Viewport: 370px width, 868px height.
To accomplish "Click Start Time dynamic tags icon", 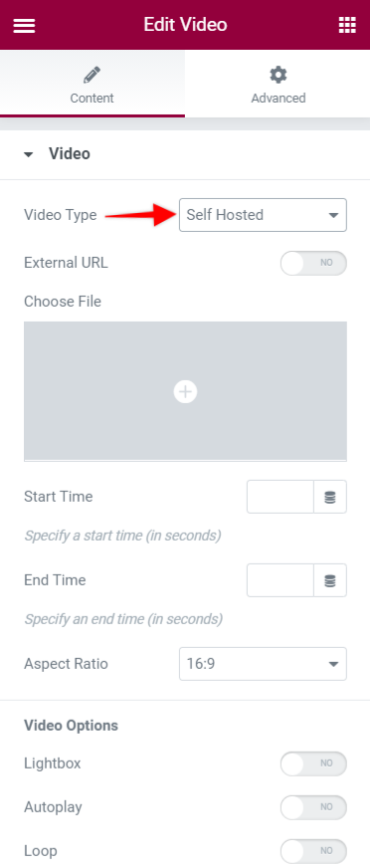I will 330,497.
